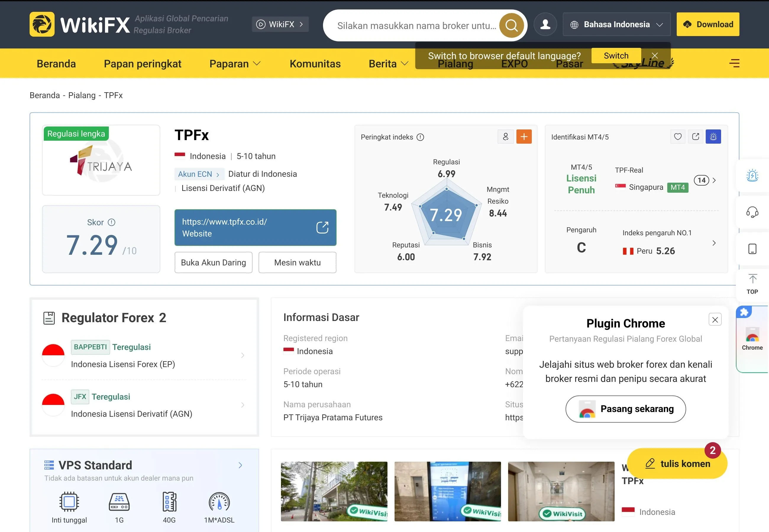
Task: Click the blue alarm report icon
Action: [x=713, y=137]
